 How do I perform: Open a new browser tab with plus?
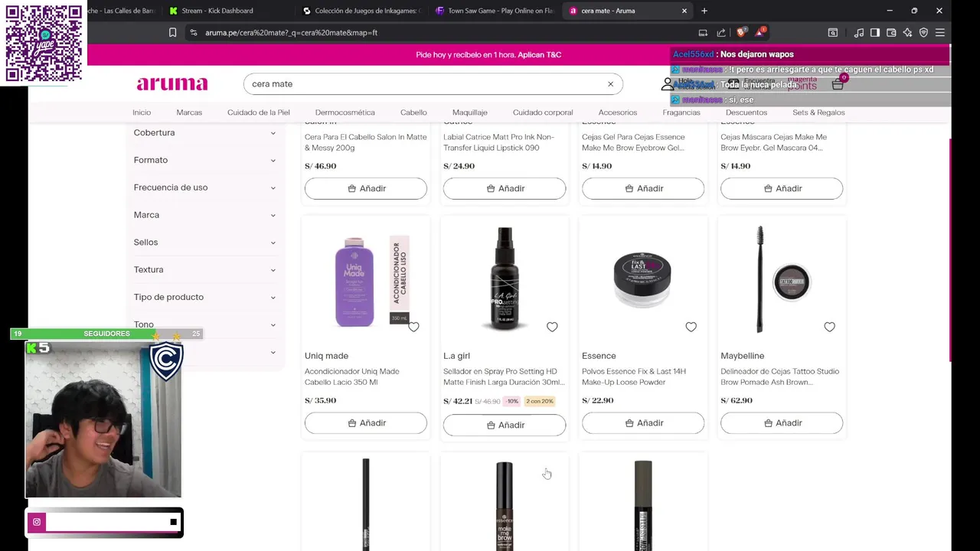tap(704, 11)
